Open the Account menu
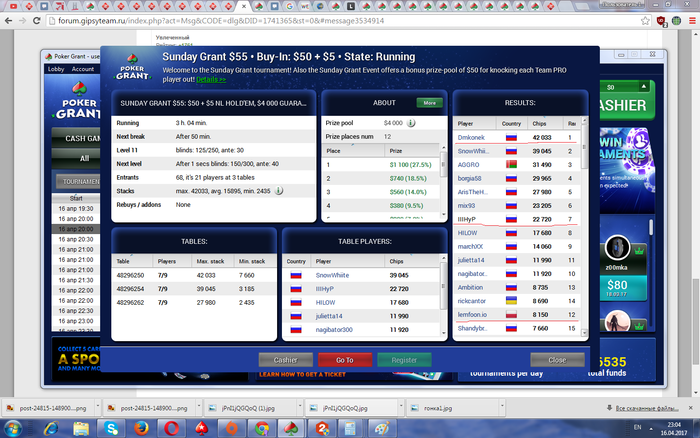This screenshot has height=438, width=700. tap(83, 69)
